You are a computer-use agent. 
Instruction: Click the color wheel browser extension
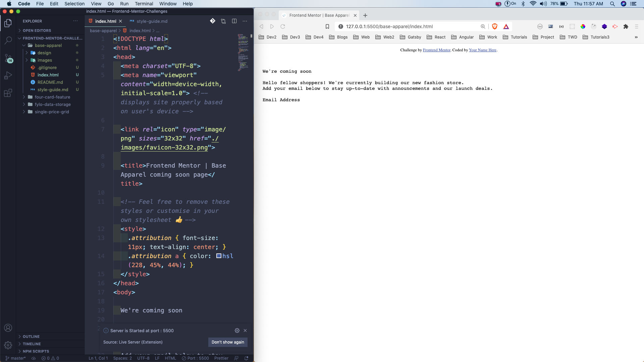click(583, 26)
